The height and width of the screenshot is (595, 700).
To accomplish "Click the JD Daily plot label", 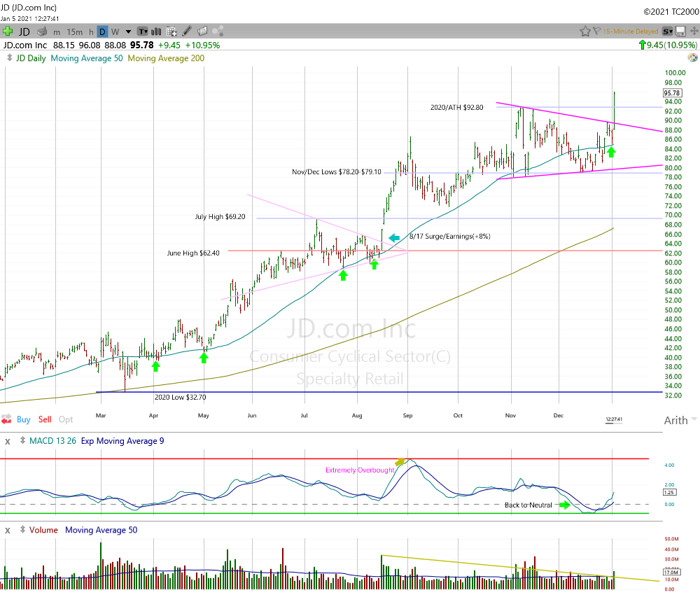I will click(31, 59).
